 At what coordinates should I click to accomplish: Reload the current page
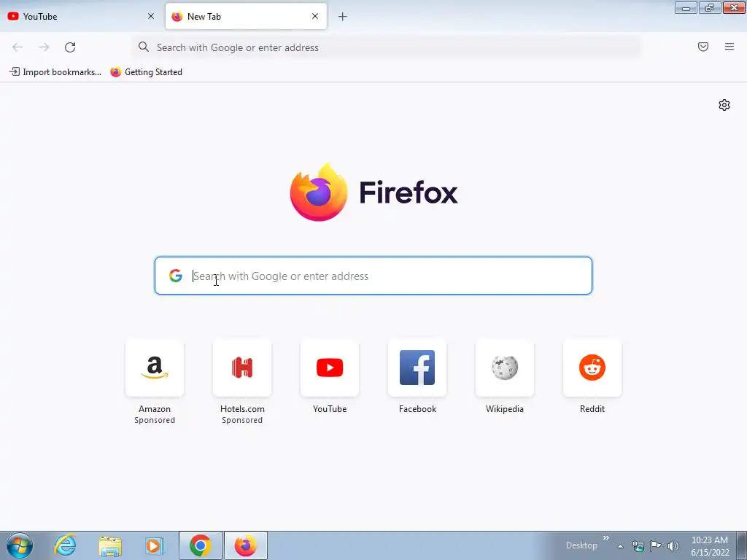tap(70, 47)
